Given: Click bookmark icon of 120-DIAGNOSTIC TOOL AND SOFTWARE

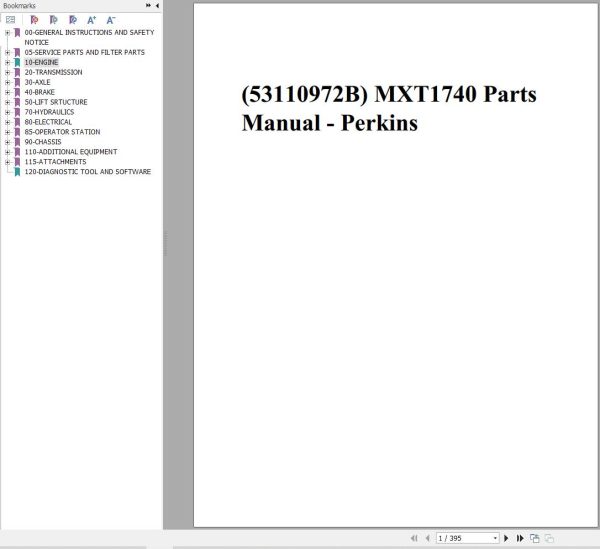Looking at the screenshot, I should pos(17,172).
